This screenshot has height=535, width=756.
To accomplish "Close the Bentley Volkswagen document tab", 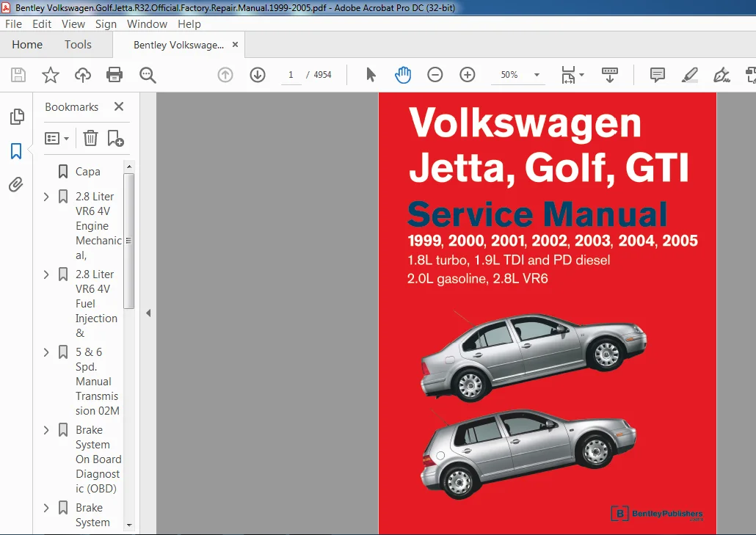I will (x=236, y=44).
